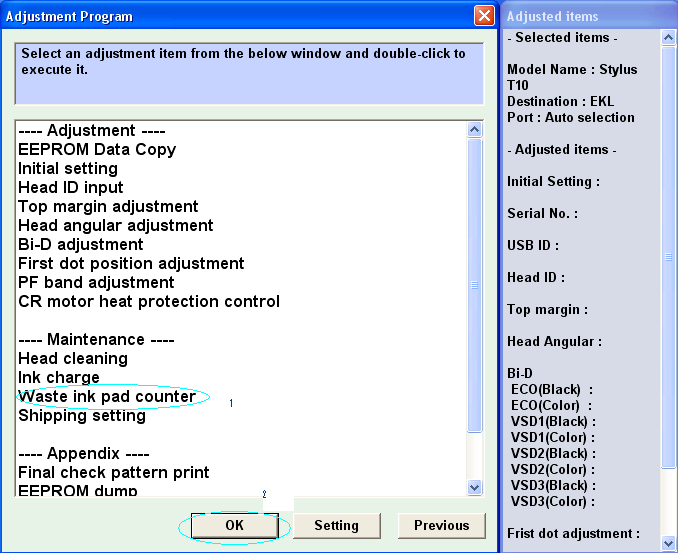Viewport: 678px width, 553px height.
Task: Select First dot position adjustment
Action: pos(131,263)
